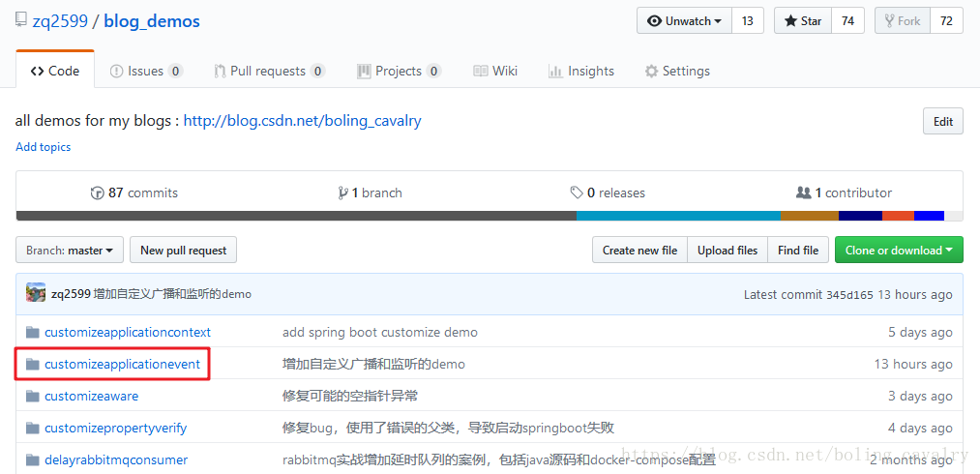The height and width of the screenshot is (474, 980).
Task: Click the folder icon for customizeapplicationevent
Action: (x=33, y=364)
